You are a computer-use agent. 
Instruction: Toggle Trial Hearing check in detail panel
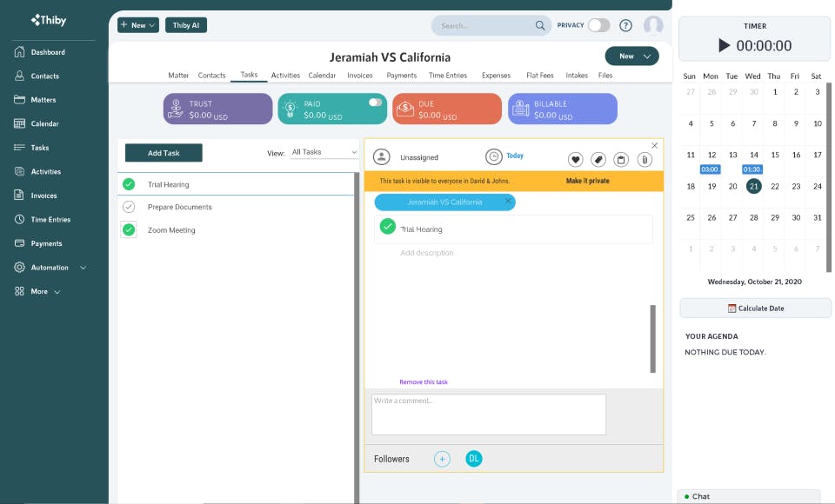coord(388,226)
